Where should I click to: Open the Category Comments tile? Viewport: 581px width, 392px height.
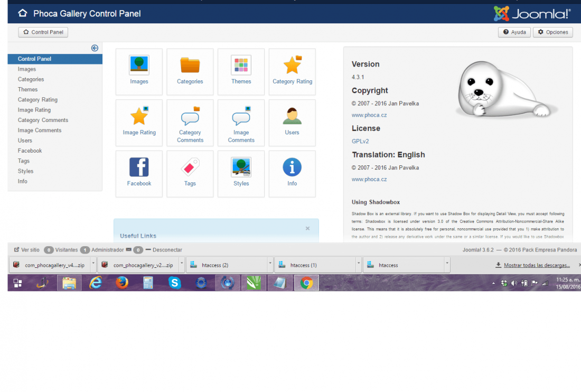coord(190,123)
